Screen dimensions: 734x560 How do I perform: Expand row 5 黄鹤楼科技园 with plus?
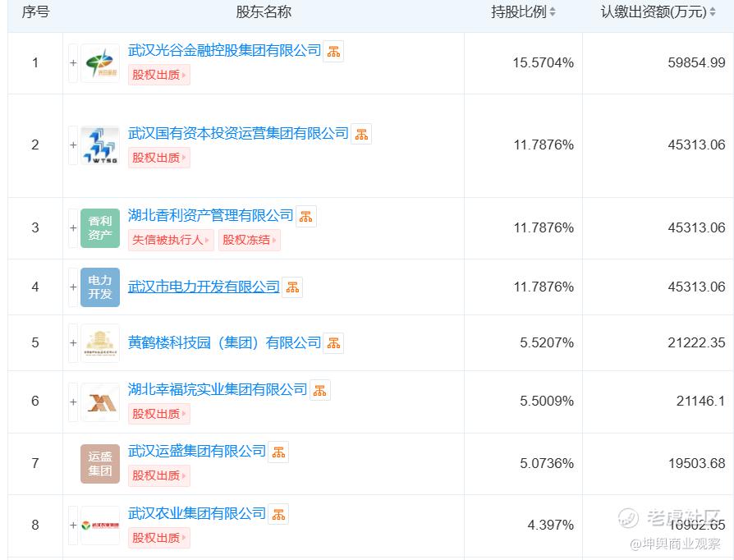pos(73,342)
